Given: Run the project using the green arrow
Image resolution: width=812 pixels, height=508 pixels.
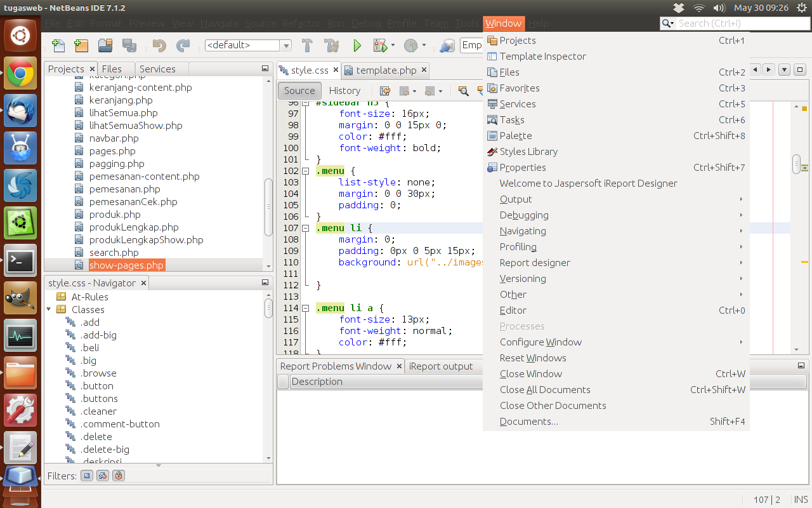Looking at the screenshot, I should point(357,45).
